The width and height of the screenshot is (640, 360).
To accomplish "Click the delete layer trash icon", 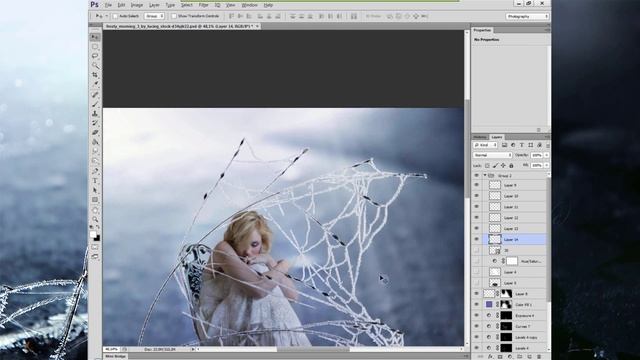I will pos(539,357).
